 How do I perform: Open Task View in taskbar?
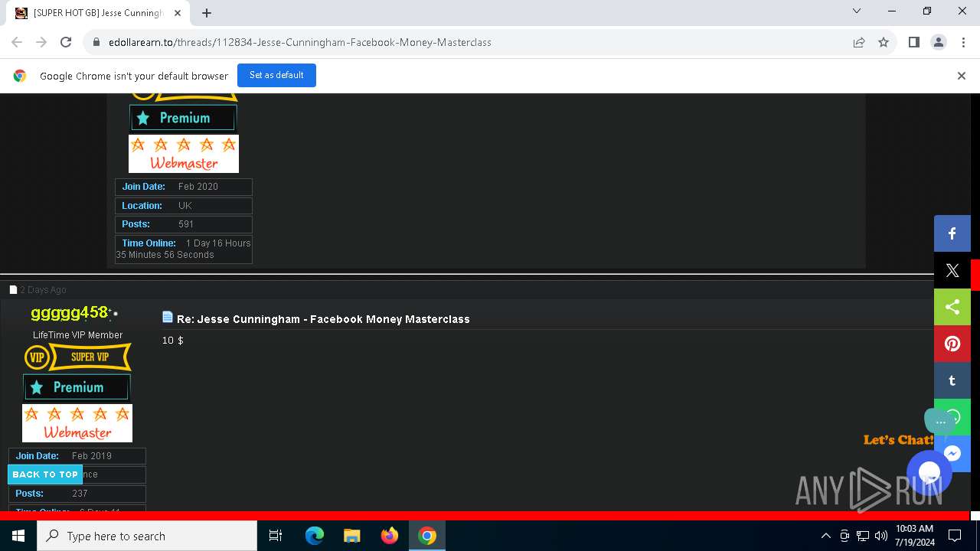point(276,536)
